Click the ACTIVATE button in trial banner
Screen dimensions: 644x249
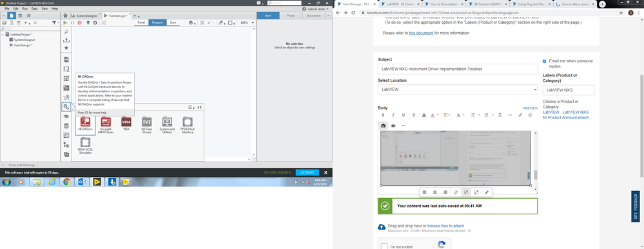[x=307, y=172]
